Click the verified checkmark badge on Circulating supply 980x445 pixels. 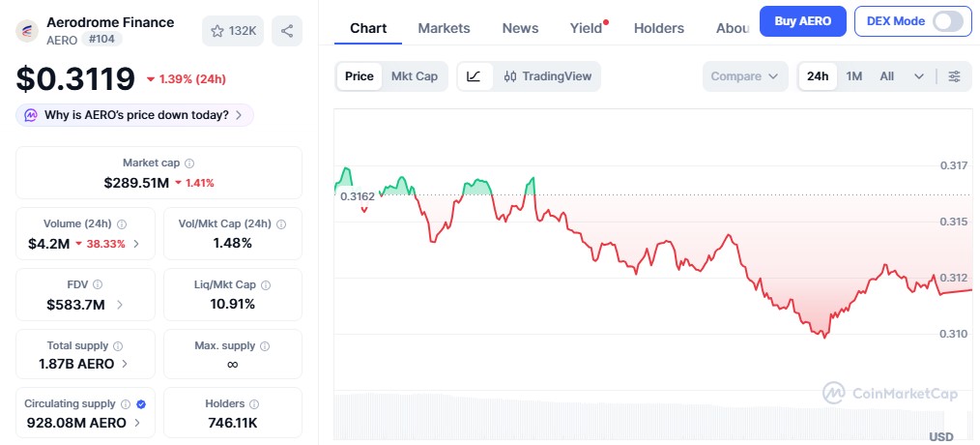pyautogui.click(x=141, y=404)
